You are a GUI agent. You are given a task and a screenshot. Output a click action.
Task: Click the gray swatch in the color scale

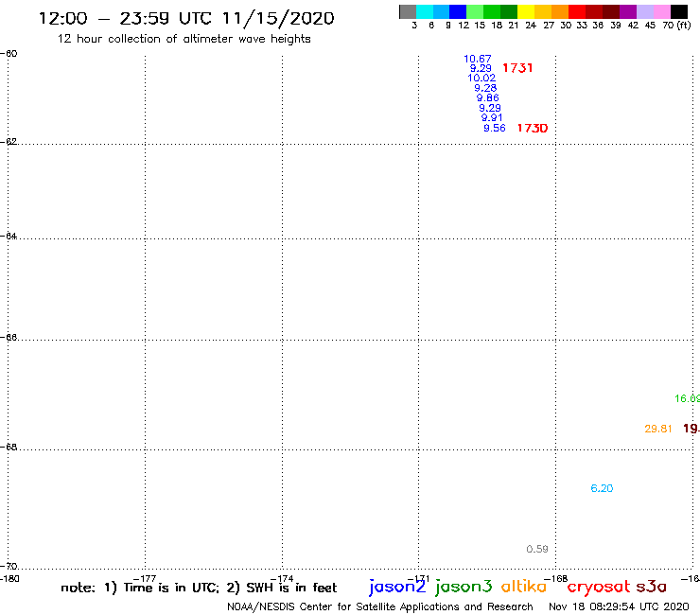408,11
